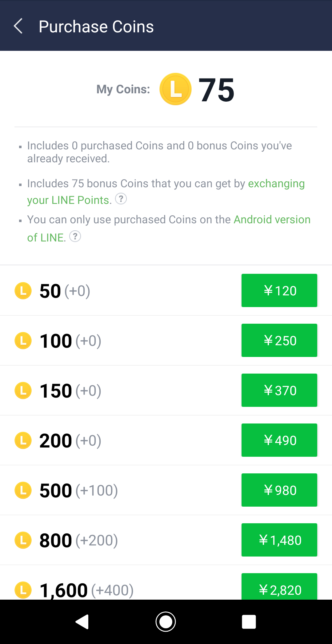This screenshot has height=644, width=332.
Task: Open 'exchanging your LINE Points' link
Action: 276,184
